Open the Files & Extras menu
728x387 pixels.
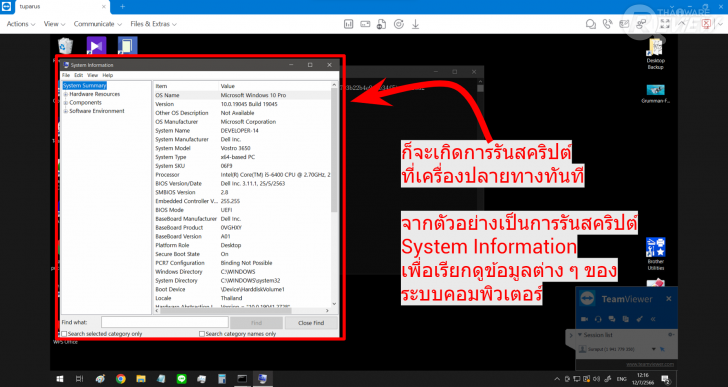[153, 24]
